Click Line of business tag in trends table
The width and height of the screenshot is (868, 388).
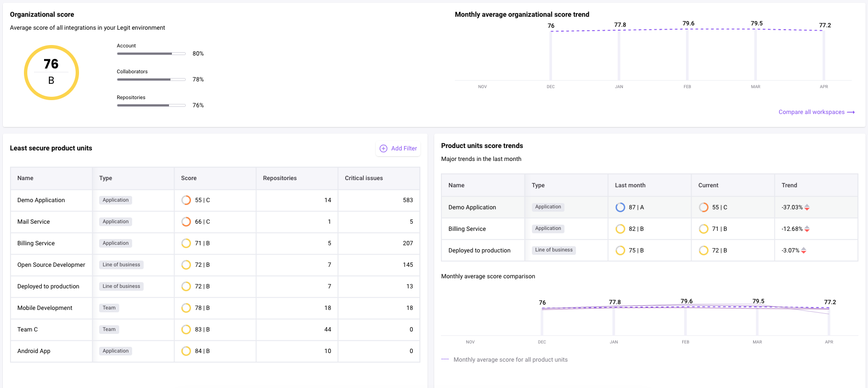click(554, 250)
